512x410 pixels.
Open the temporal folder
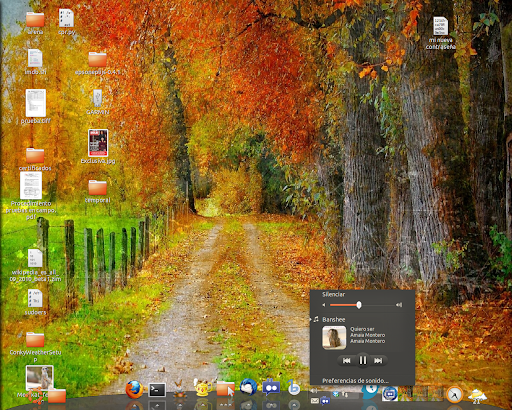coord(97,188)
